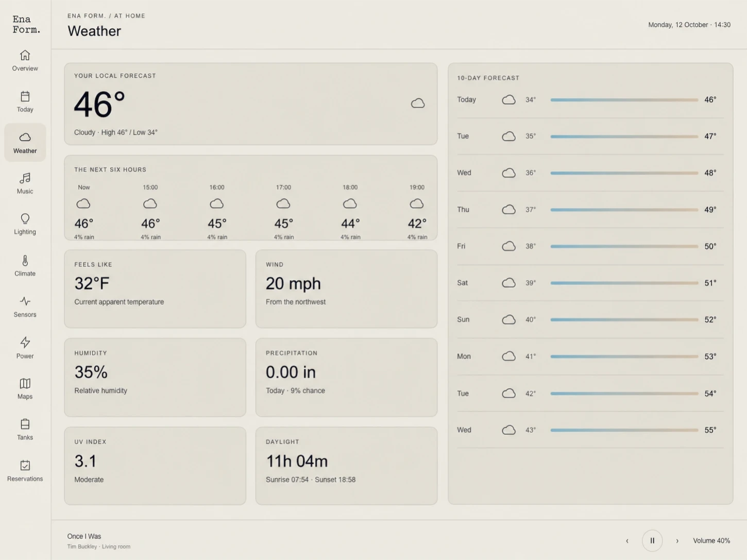Viewport: 747px width, 560px height.
Task: Click the cloud icon under 18:00
Action: click(x=350, y=204)
